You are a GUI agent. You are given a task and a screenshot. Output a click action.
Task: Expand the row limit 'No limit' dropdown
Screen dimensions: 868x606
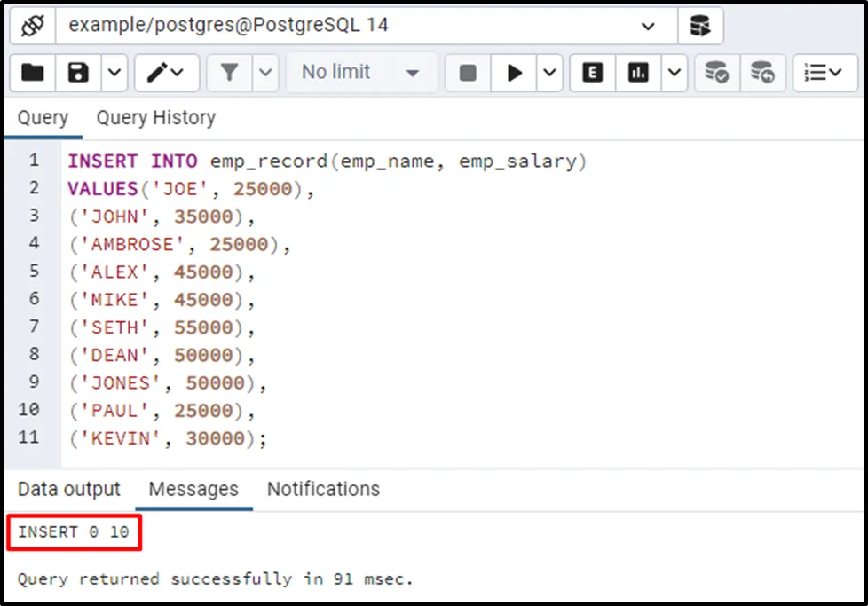point(361,73)
